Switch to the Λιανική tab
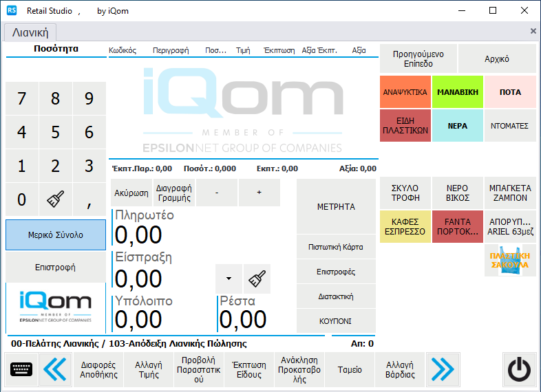 pos(30,32)
